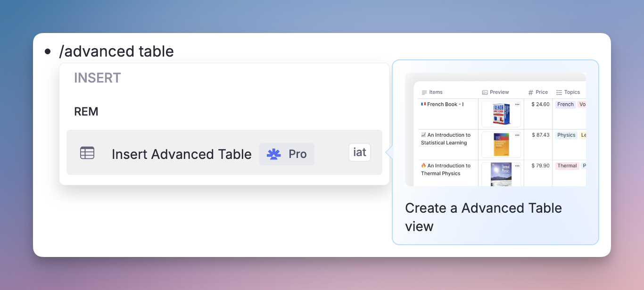The height and width of the screenshot is (290, 644).
Task: Open three-dot menu on Statistical Learning preview
Action: (x=517, y=135)
